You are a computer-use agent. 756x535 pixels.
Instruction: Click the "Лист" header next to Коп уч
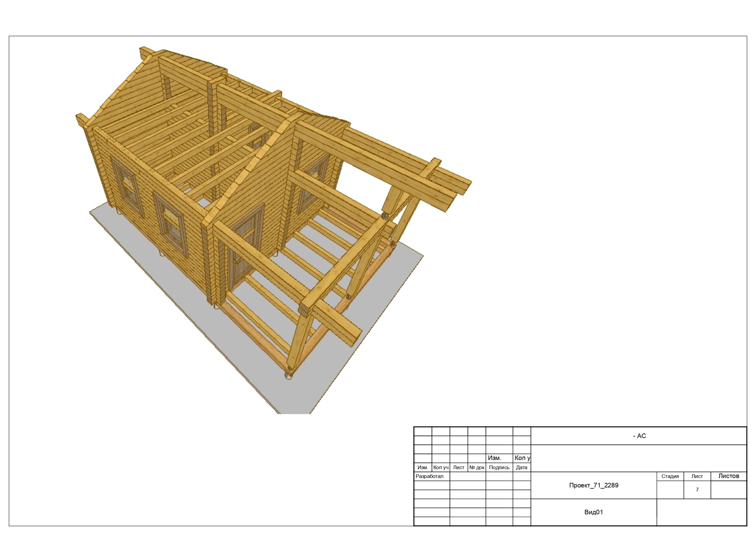click(458, 468)
